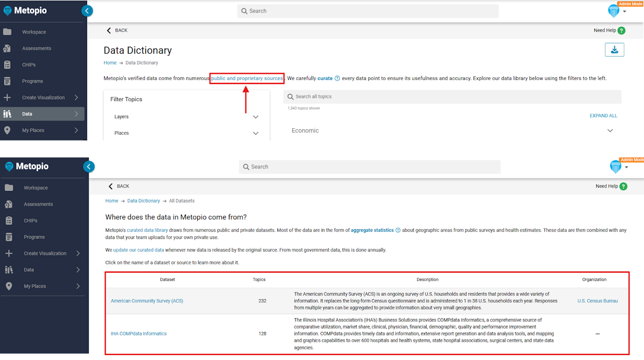Click the highlighted Data books icon in Data Dictionary sidebar
The width and height of the screenshot is (644, 360).
7,114
